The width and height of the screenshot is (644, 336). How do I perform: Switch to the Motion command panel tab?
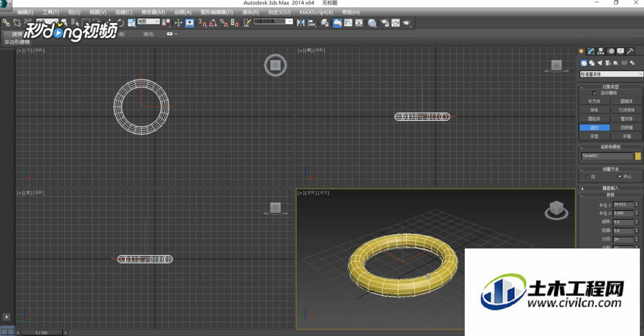(611, 51)
